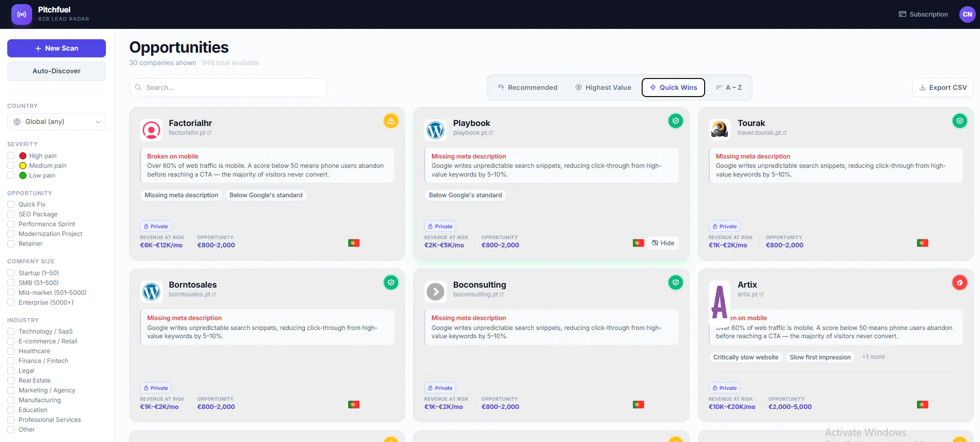
Task: Sort opportunities A–Z
Action: tap(728, 87)
